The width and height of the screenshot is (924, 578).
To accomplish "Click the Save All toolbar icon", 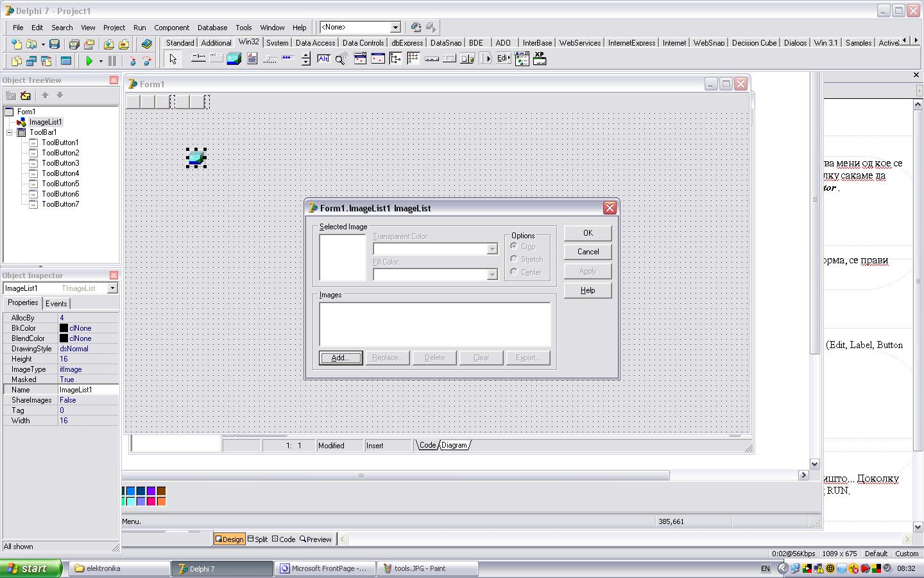I will [74, 44].
